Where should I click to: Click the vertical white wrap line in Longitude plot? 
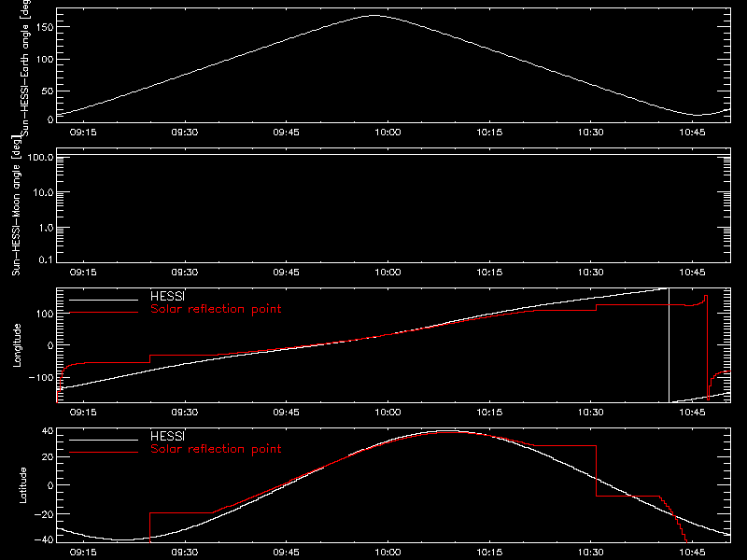pos(669,345)
